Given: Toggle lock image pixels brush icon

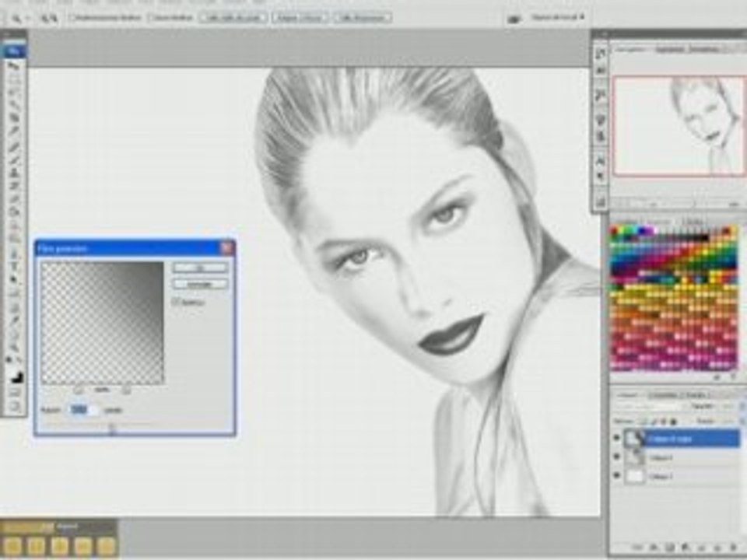Looking at the screenshot, I should pyautogui.click(x=654, y=422).
